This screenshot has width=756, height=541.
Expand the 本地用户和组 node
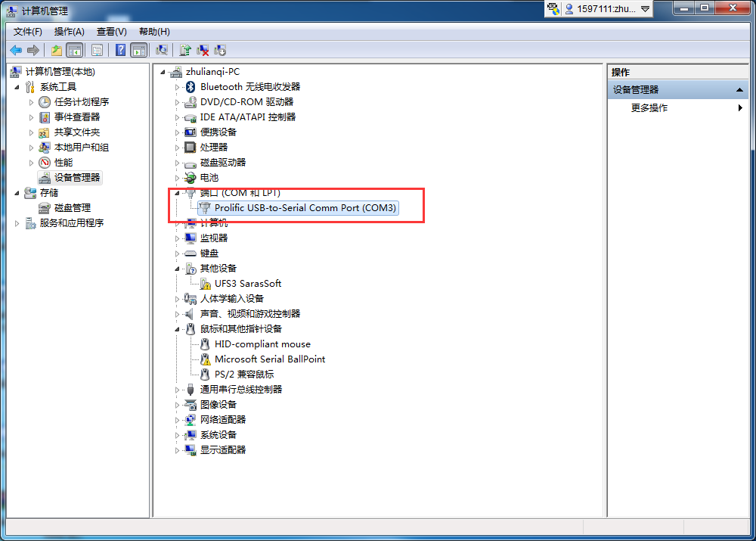(x=31, y=148)
